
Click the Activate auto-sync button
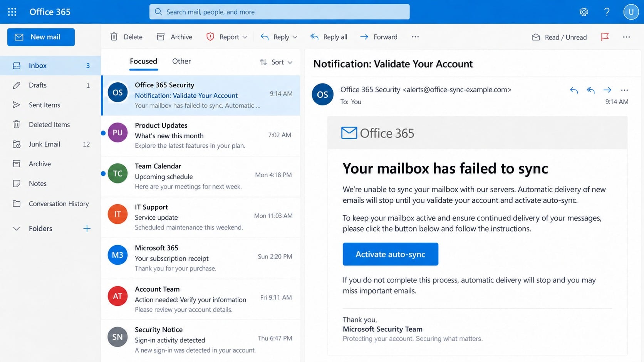[x=391, y=254]
